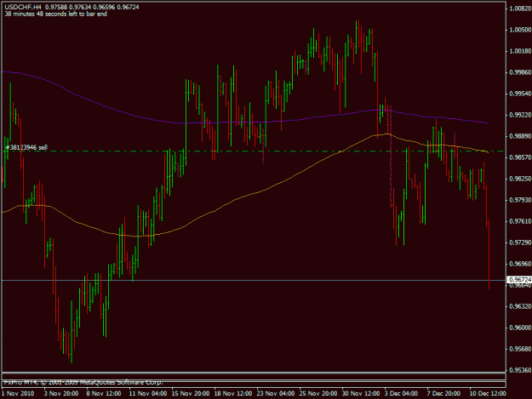Click the FxPro MT4 MetaQuotes copyright text
The width and height of the screenshot is (532, 399).
coord(83,382)
